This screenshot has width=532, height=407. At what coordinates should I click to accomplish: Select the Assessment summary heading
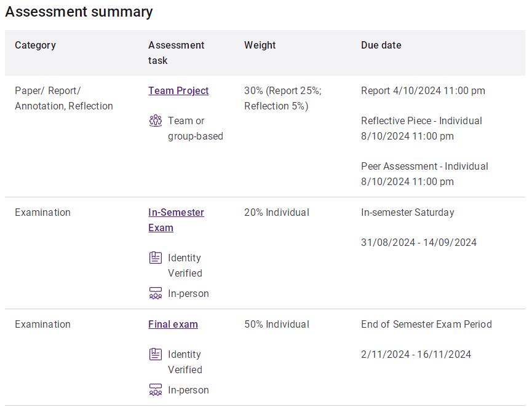(79, 12)
